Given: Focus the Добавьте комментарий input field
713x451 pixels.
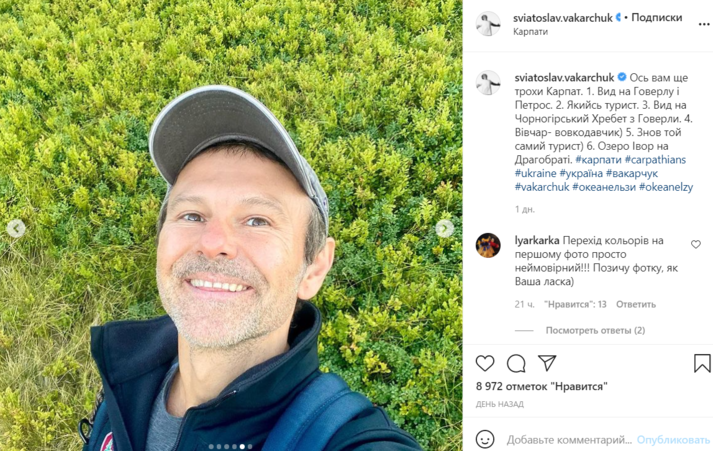Looking at the screenshot, I should click(568, 439).
